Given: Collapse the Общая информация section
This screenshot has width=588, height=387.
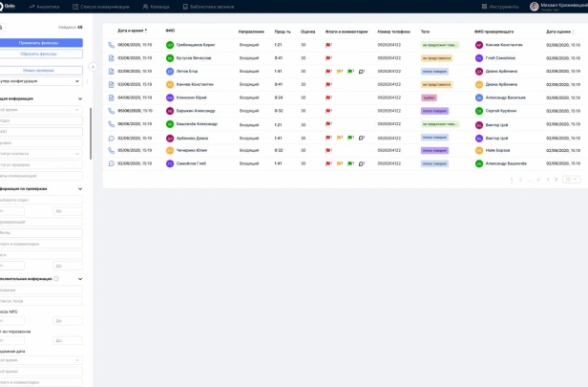Looking at the screenshot, I should 80,98.
